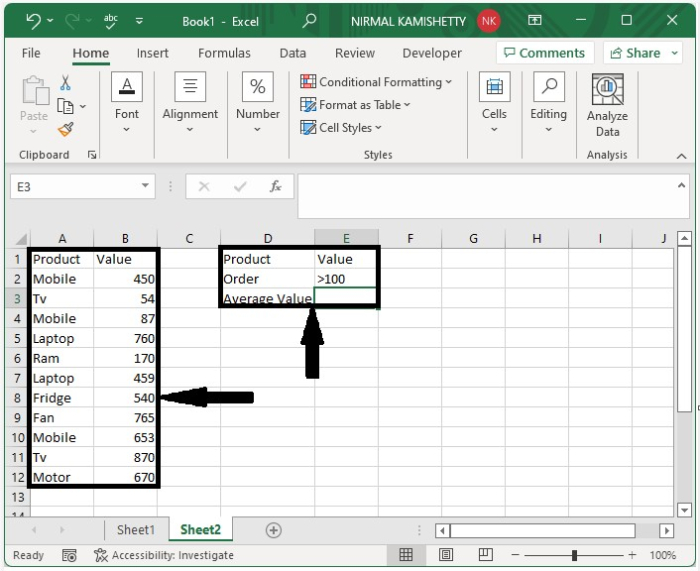Open Clipboard pane dialog launcher
Image resolution: width=700 pixels, height=571 pixels.
pos(92,155)
